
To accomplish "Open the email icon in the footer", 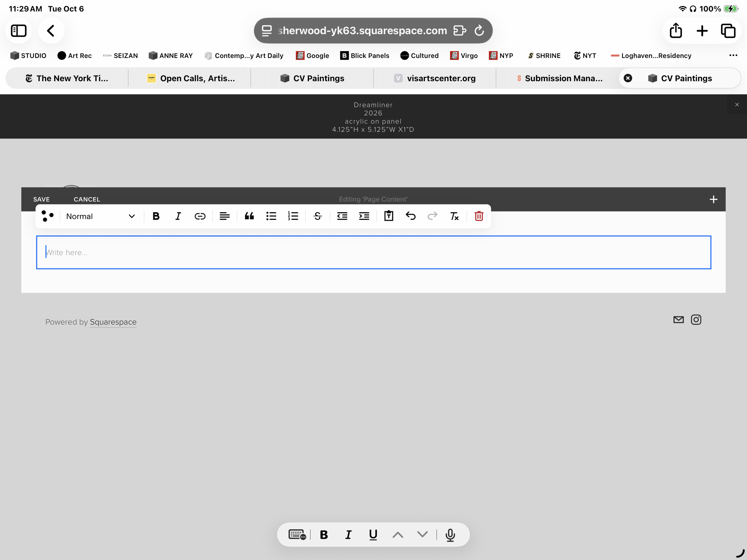I will pos(678,319).
